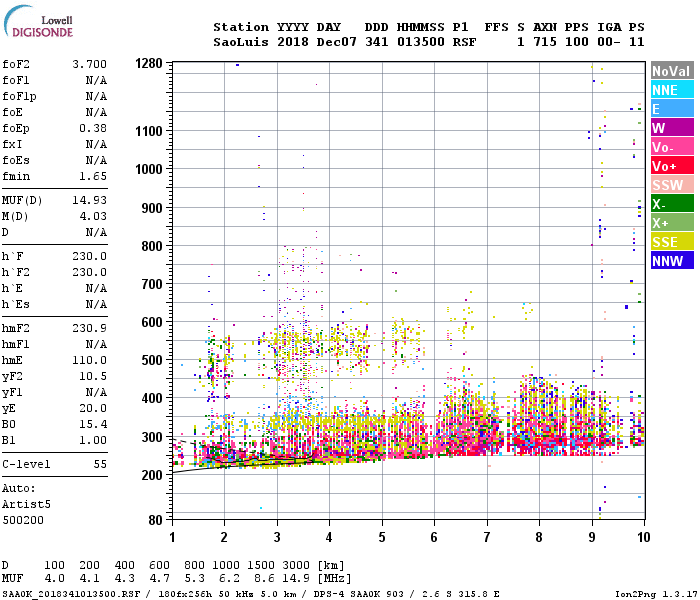The width and height of the screenshot is (700, 600).
Task: Select the NNE legend swatch
Action: coord(672,90)
